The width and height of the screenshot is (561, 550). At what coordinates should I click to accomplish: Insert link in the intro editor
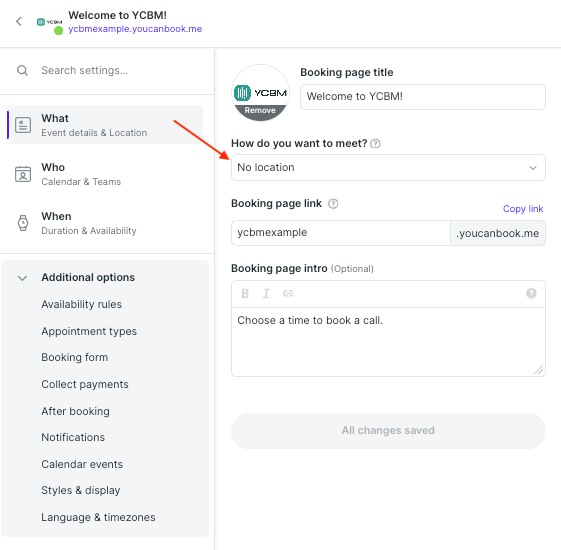[288, 294]
